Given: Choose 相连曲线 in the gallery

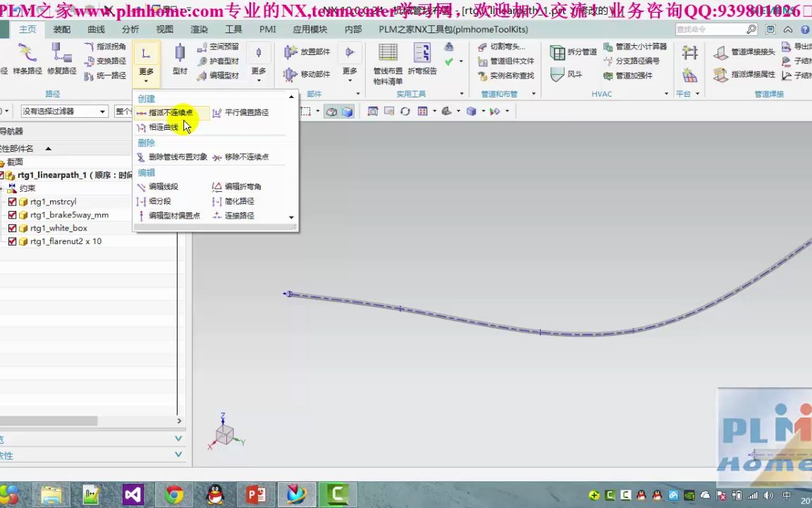Looking at the screenshot, I should click(x=157, y=127).
